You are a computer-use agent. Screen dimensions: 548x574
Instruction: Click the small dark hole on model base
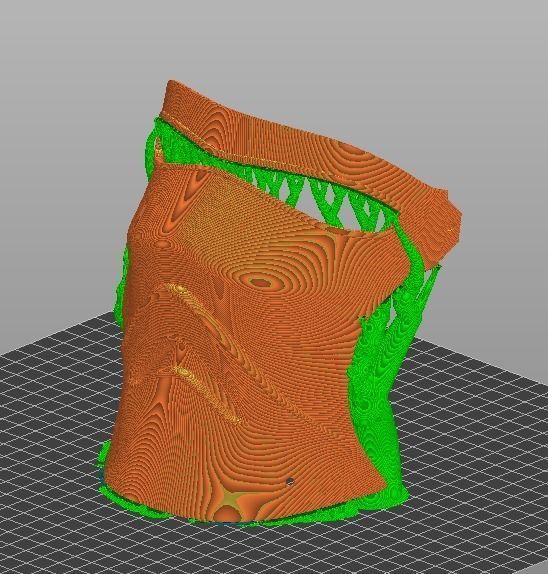(291, 481)
